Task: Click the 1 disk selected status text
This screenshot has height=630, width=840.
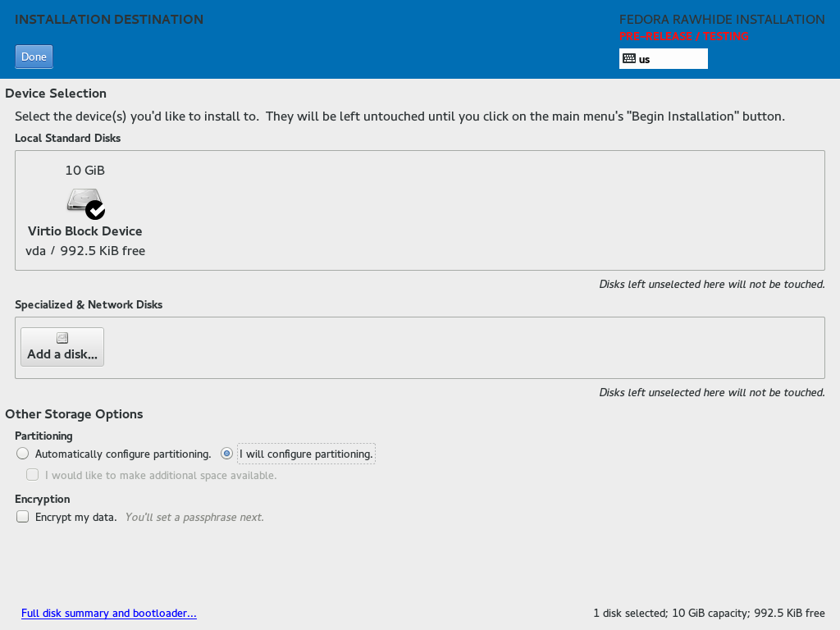Action: (x=709, y=614)
